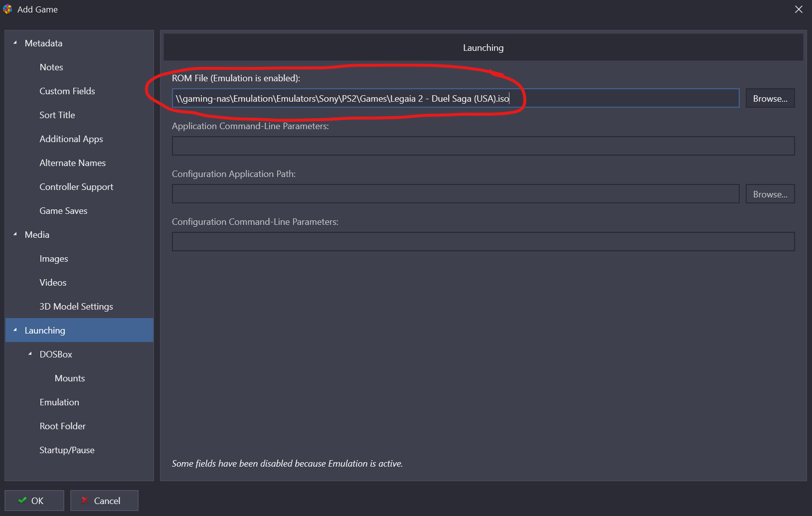Select Controller Support in the sidebar
812x516 pixels.
(x=76, y=187)
